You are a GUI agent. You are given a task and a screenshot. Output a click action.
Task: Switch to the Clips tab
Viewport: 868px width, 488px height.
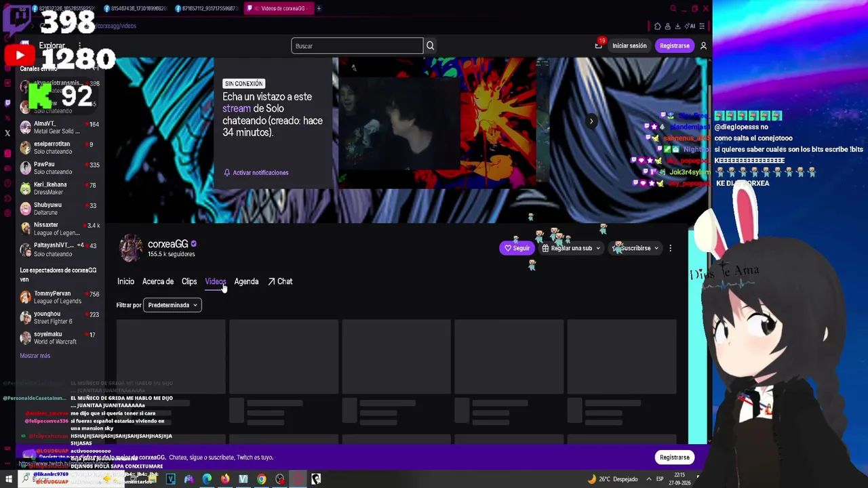point(189,281)
